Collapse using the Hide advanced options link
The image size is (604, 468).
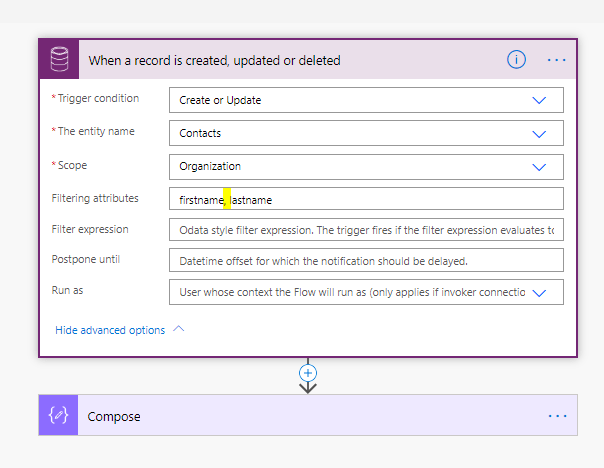click(x=110, y=330)
